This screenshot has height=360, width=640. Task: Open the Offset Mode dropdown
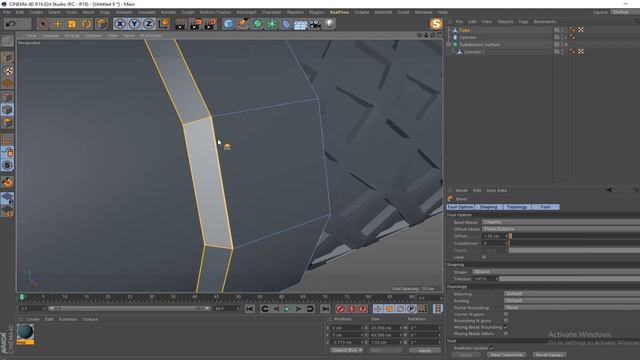coord(561,229)
